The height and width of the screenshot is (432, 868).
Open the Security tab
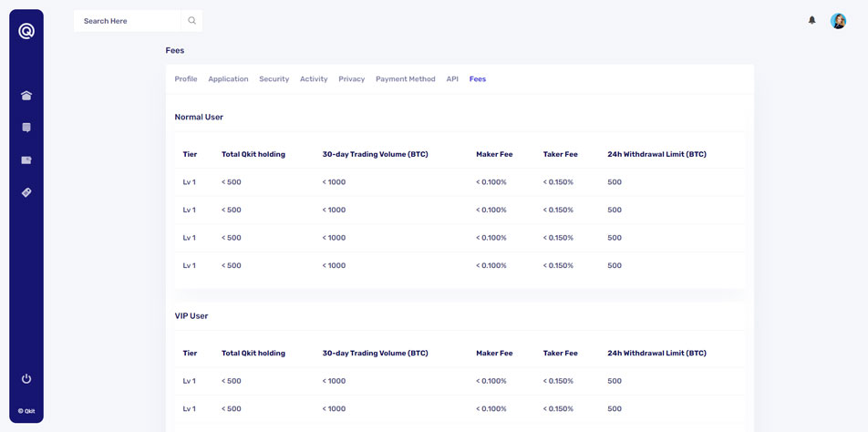[274, 79]
